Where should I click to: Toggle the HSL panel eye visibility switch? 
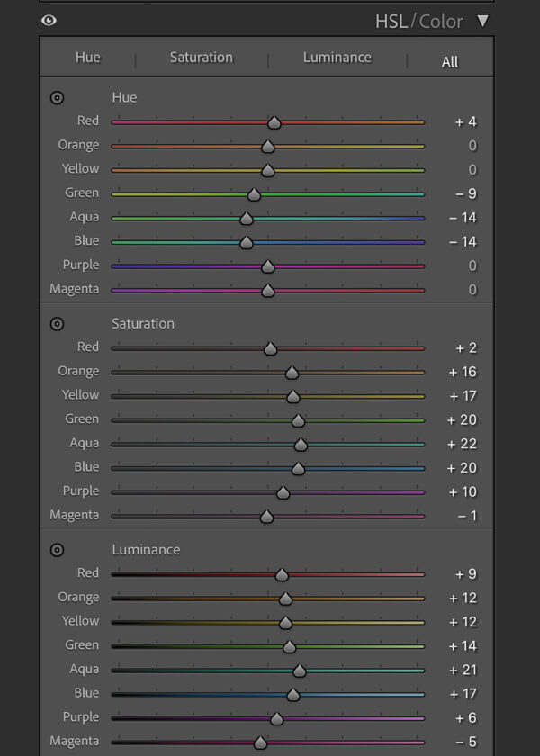coord(49,20)
